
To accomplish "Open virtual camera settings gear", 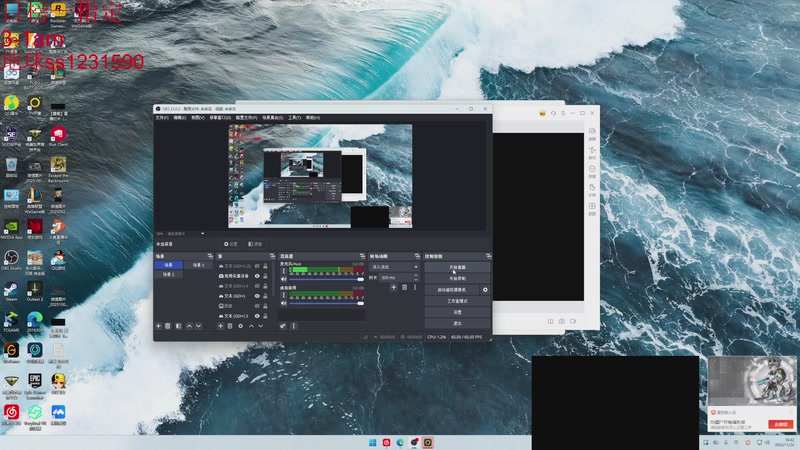I will click(x=485, y=290).
